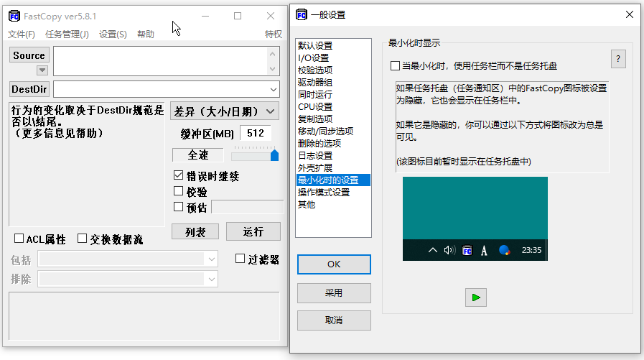Select 复制选项 in the settings list
The width and height of the screenshot is (644, 360).
click(333, 119)
